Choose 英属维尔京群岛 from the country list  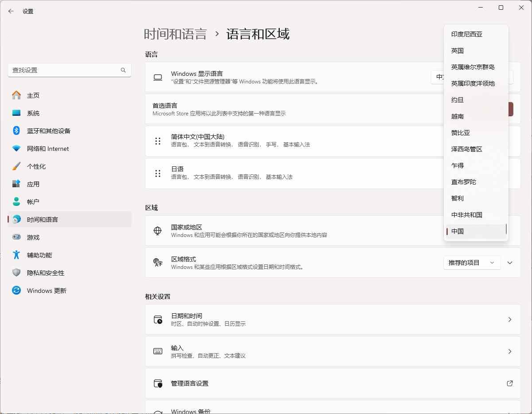coord(476,67)
